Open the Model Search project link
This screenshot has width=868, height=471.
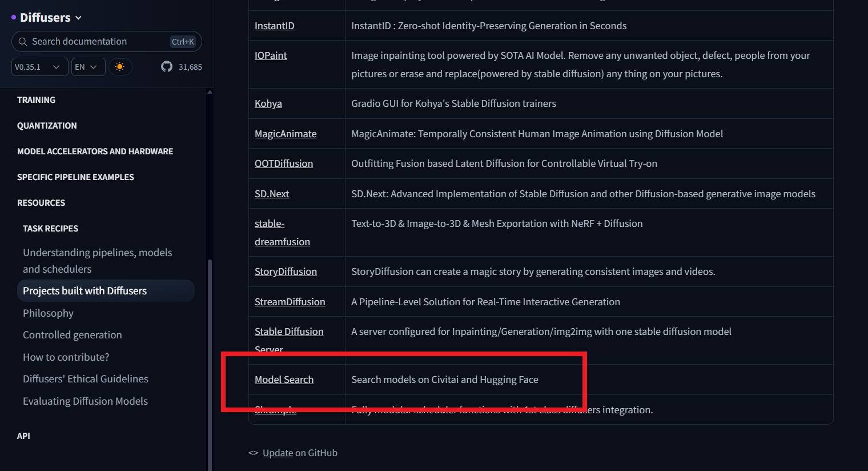pyautogui.click(x=284, y=380)
